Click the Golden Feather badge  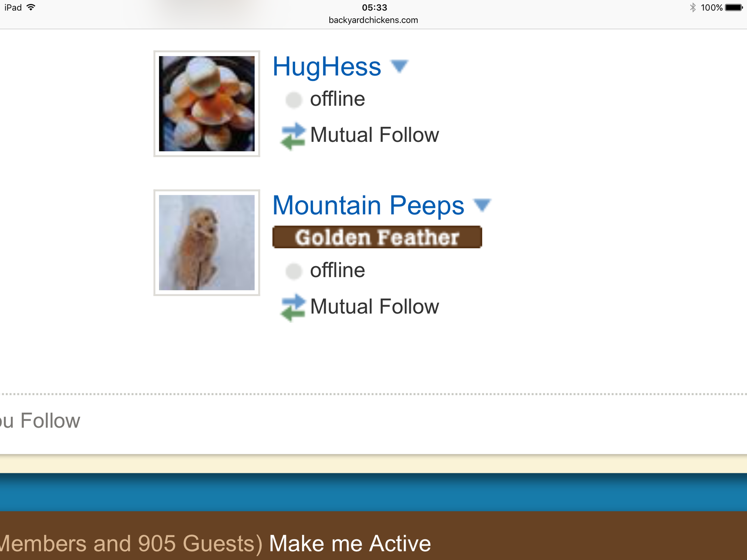pyautogui.click(x=377, y=237)
